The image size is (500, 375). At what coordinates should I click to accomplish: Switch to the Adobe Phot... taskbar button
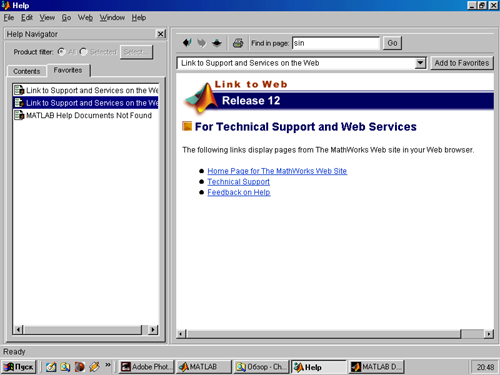click(146, 367)
